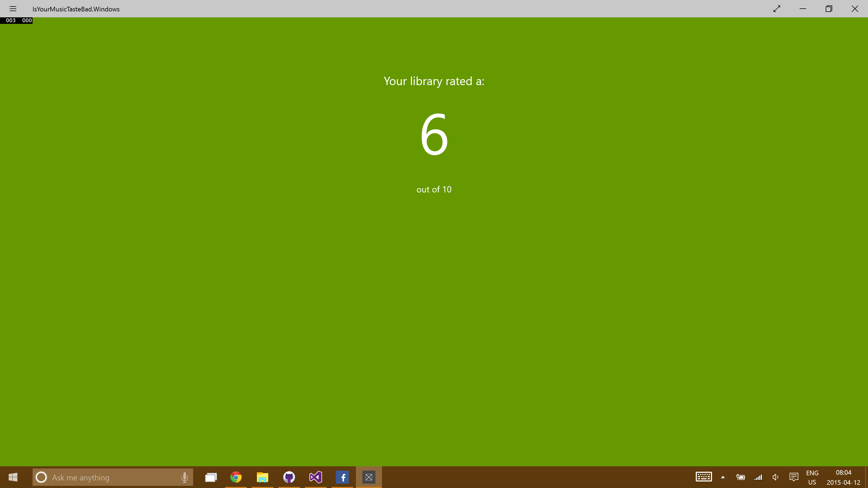
Task: Open the touch keyboard from system tray
Action: pyautogui.click(x=704, y=477)
